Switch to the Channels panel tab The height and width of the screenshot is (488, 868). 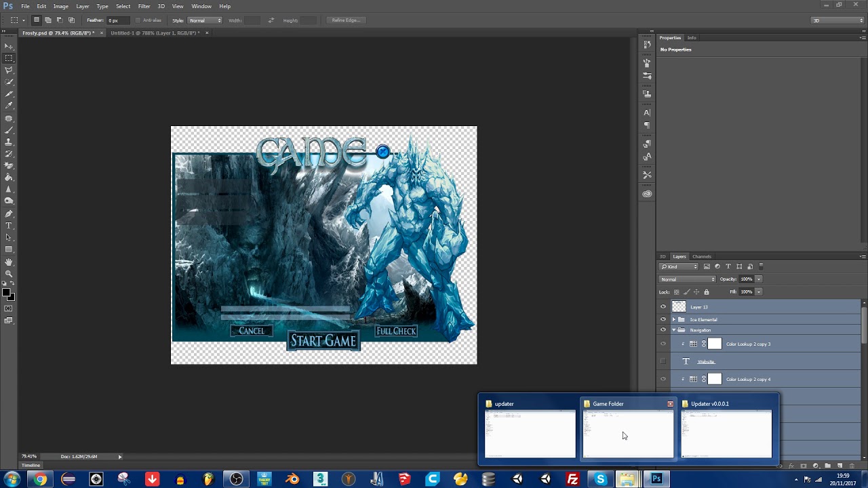702,256
